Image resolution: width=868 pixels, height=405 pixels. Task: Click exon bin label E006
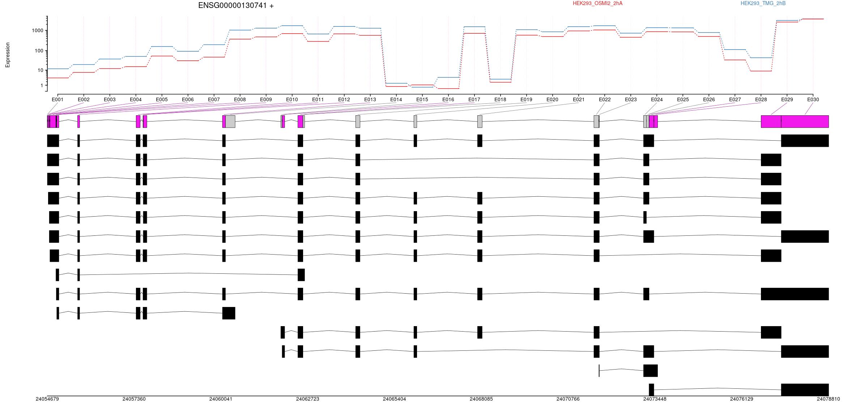coord(188,99)
